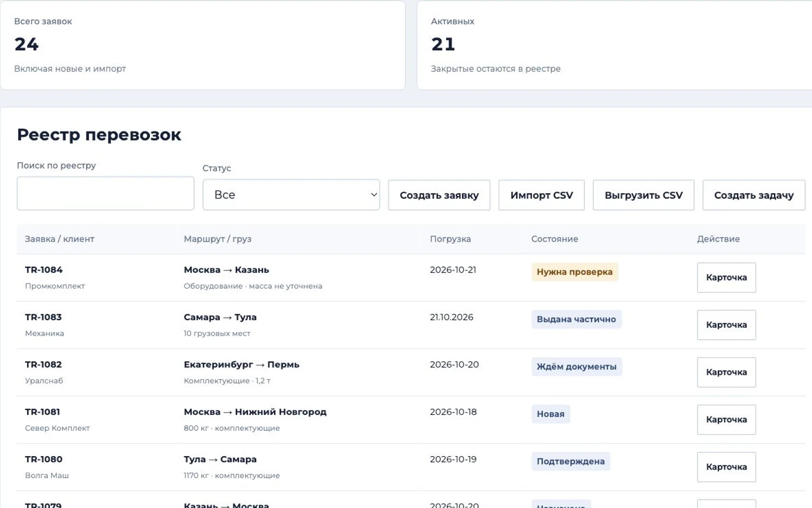Click the Создать заявку button
This screenshot has width=812, height=508.
point(439,195)
